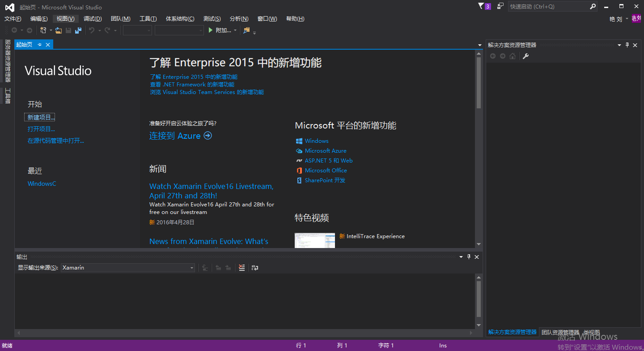Open Output panel window position dropdown
The height and width of the screenshot is (351, 644).
(461, 257)
